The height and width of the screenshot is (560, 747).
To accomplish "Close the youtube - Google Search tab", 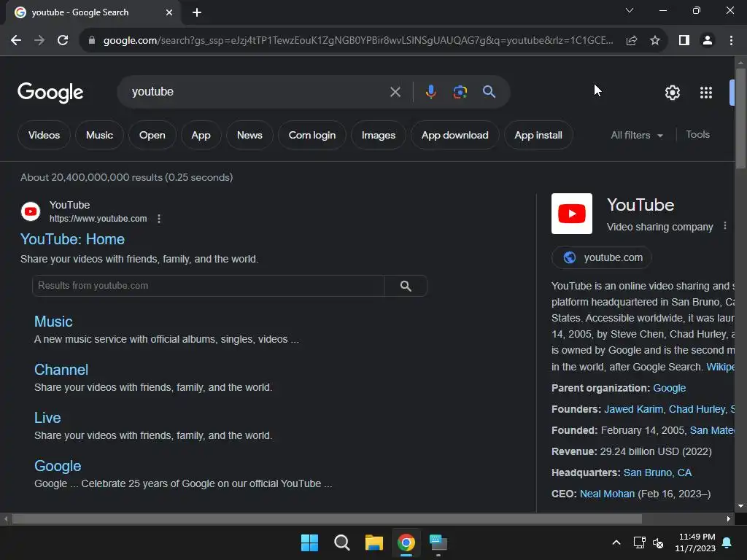I will tap(169, 12).
